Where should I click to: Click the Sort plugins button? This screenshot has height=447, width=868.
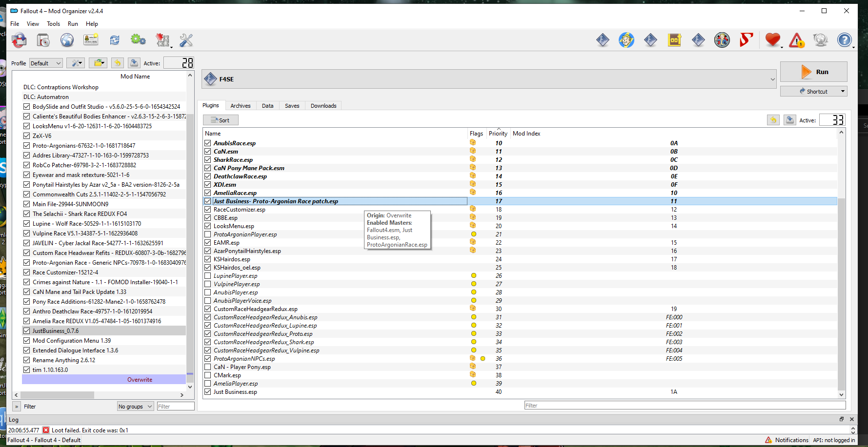coord(221,120)
